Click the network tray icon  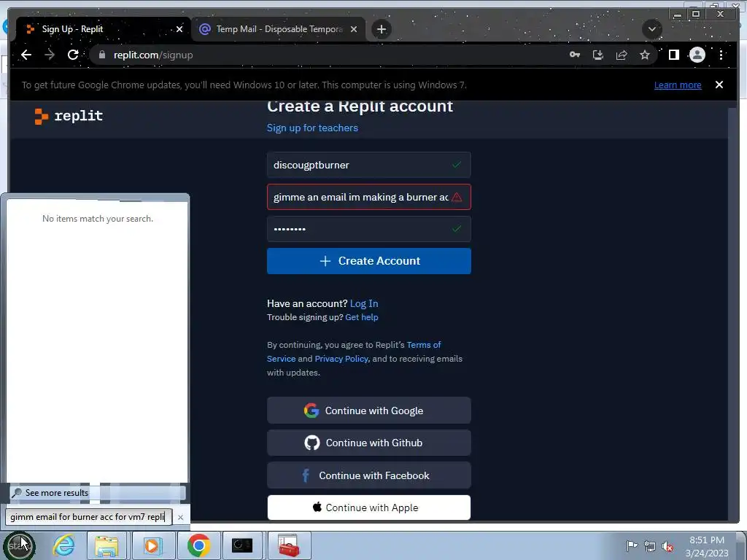(x=650, y=546)
